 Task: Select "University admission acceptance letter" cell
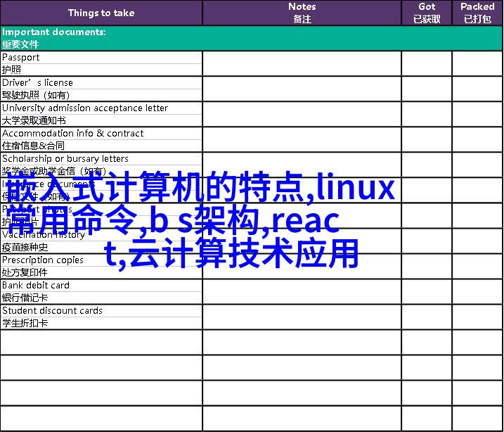pos(101,108)
